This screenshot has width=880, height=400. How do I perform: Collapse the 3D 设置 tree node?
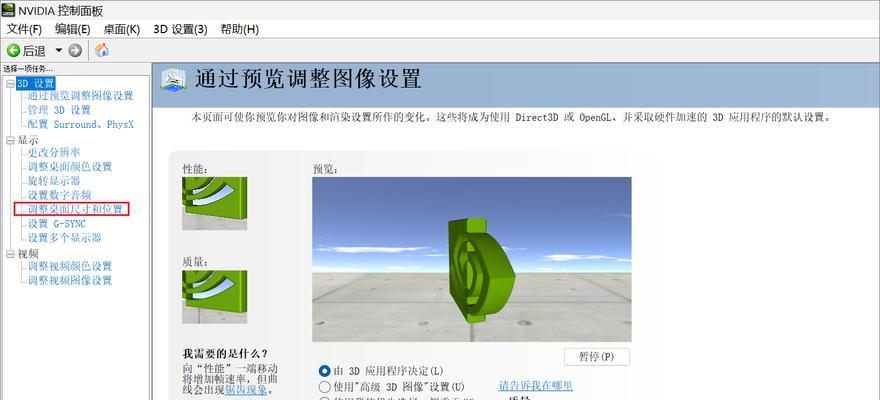click(10, 84)
